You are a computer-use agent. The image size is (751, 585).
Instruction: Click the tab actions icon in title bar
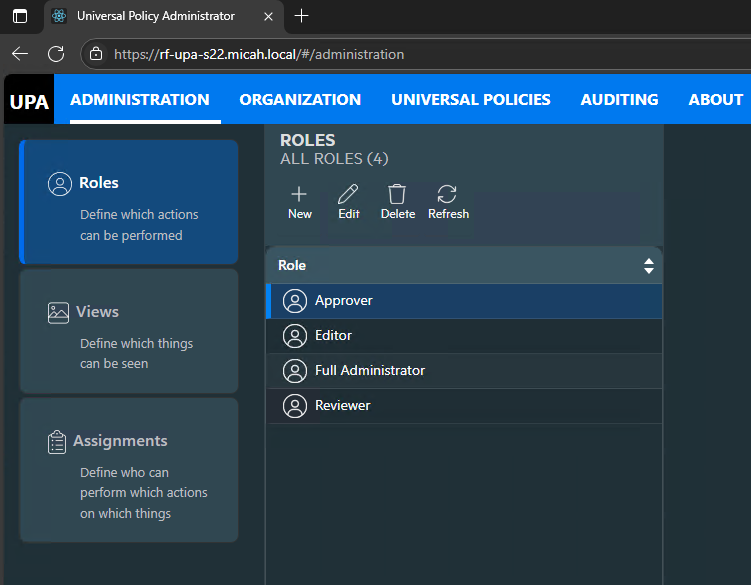(20, 16)
